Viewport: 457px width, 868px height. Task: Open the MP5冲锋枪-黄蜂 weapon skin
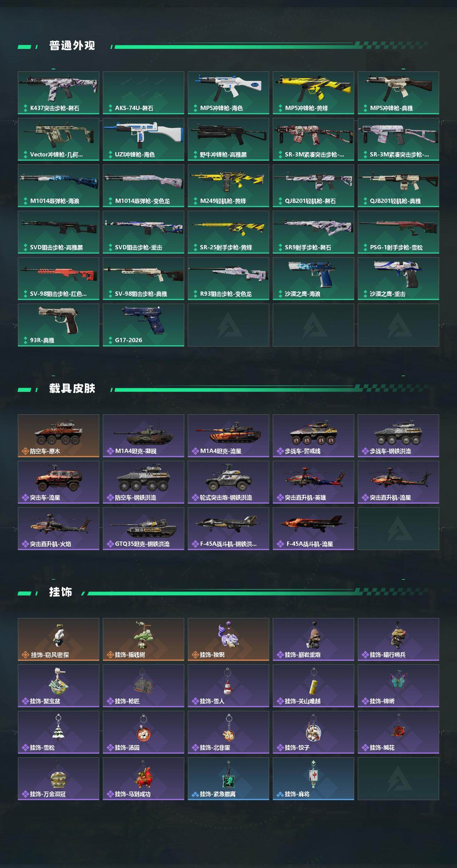(x=313, y=93)
